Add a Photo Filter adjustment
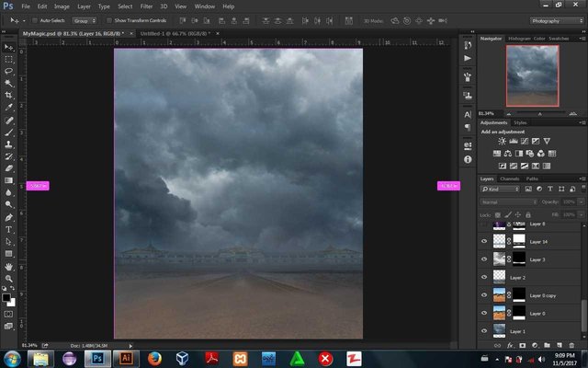This screenshot has width=588, height=368. pos(530,154)
